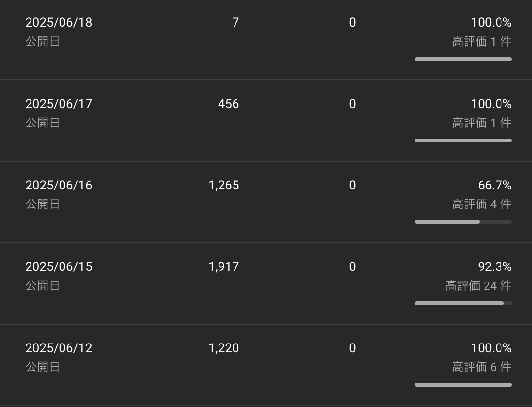Click the 92.3% like ratio
The height and width of the screenshot is (407, 532).
coord(495,266)
